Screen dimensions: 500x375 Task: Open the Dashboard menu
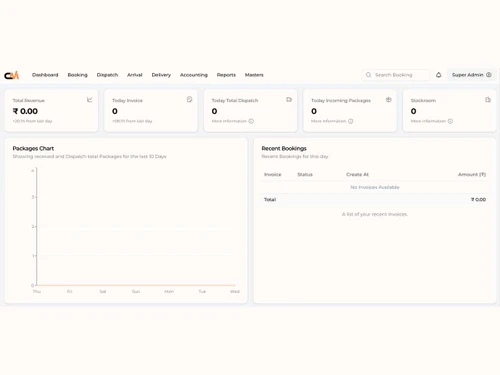click(x=45, y=75)
